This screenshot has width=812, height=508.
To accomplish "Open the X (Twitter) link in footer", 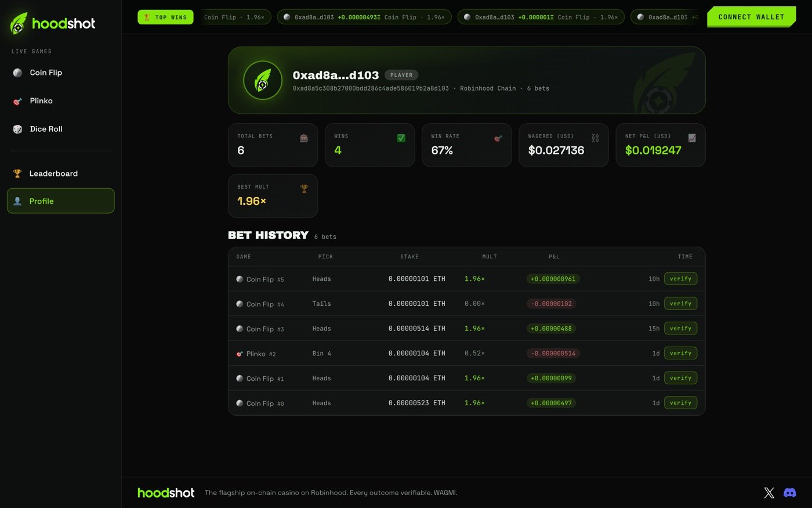I will [x=769, y=493].
